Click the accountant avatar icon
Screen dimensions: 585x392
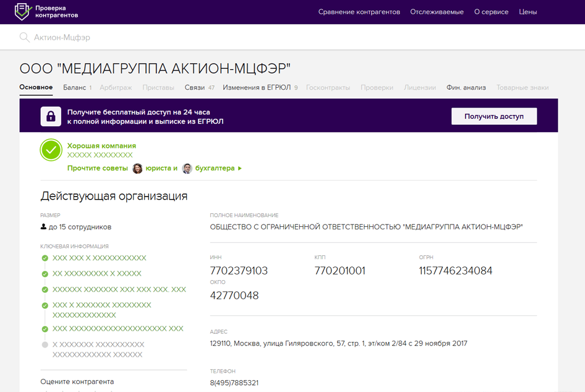click(x=187, y=168)
